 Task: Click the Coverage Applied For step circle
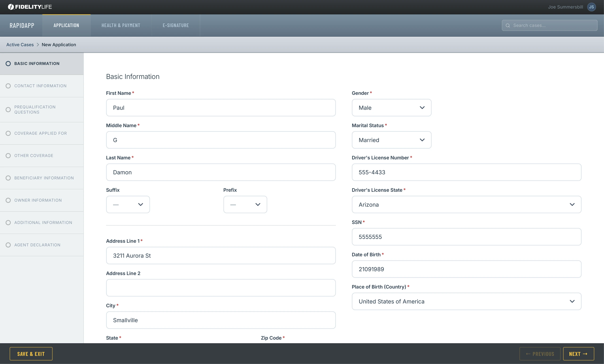point(8,133)
